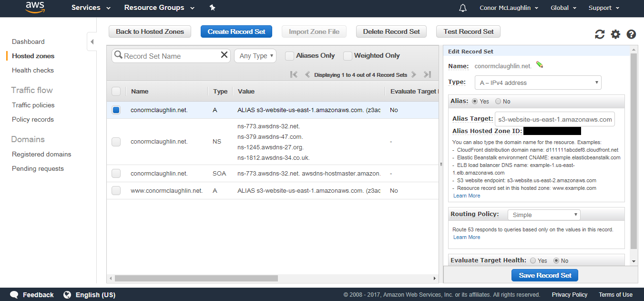This screenshot has height=301, width=644.
Task: Sort by the Name column header
Action: click(140, 91)
